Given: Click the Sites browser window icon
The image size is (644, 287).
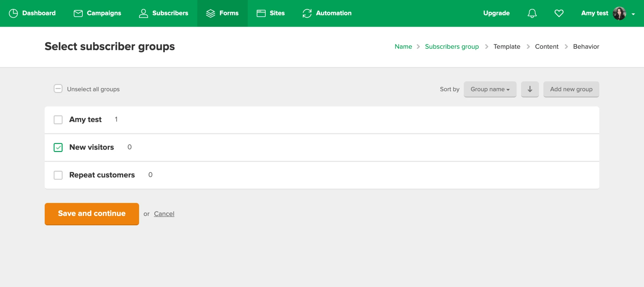Looking at the screenshot, I should click(x=261, y=13).
